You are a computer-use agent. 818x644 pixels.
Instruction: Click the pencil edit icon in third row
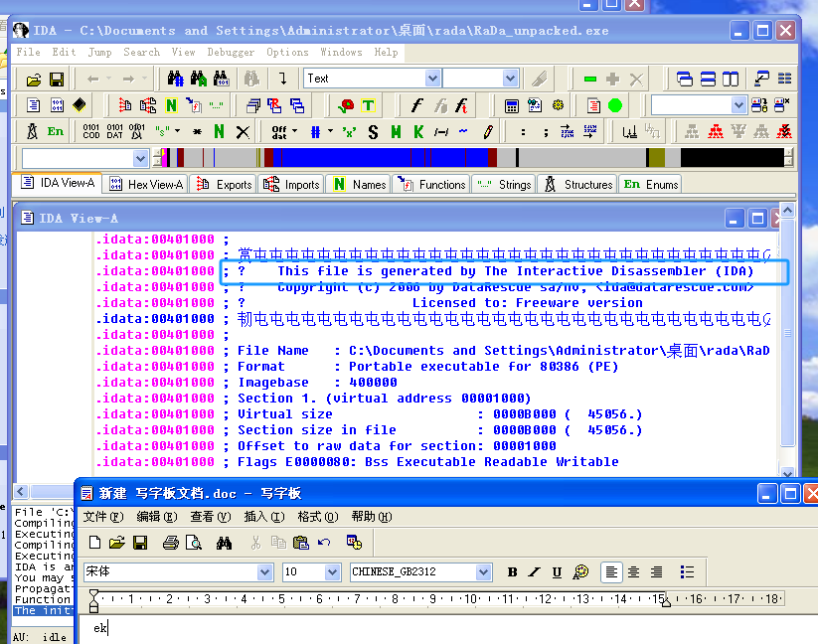488,132
